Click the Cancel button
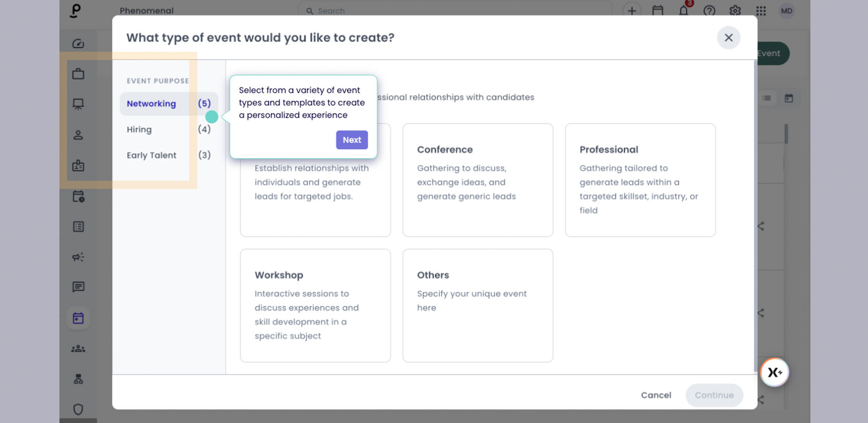Image resolution: width=868 pixels, height=423 pixels. [x=656, y=395]
